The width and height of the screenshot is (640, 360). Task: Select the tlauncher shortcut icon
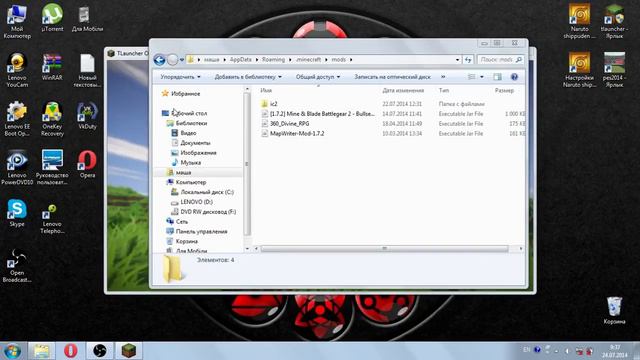tap(614, 21)
